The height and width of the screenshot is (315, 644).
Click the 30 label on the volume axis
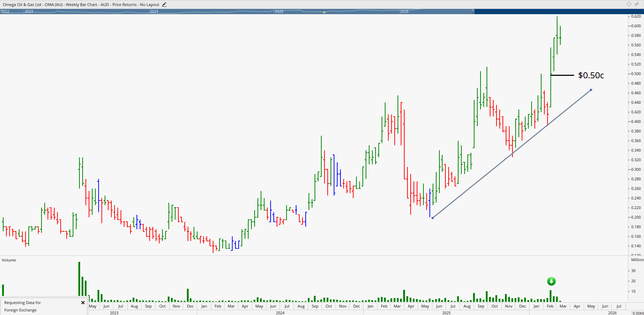coord(633,271)
